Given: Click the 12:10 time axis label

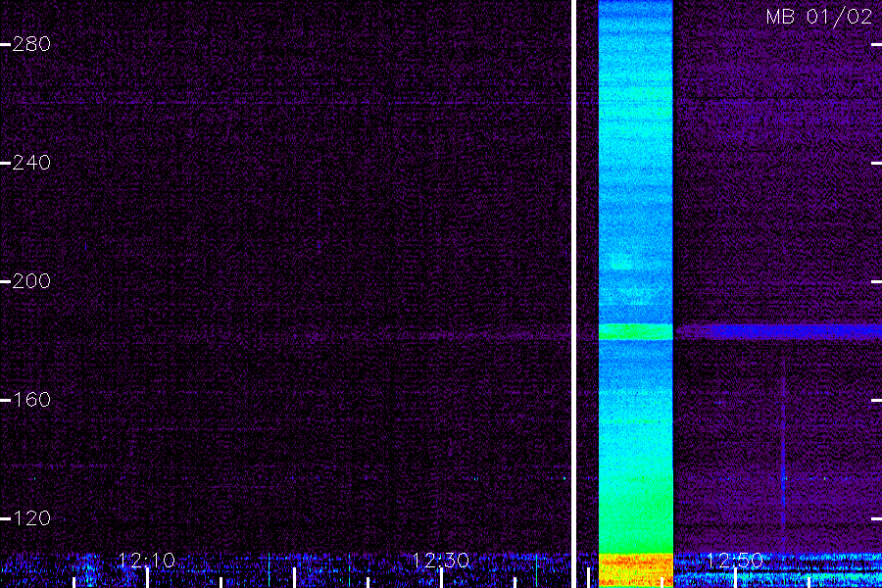Looking at the screenshot, I should pyautogui.click(x=147, y=561).
